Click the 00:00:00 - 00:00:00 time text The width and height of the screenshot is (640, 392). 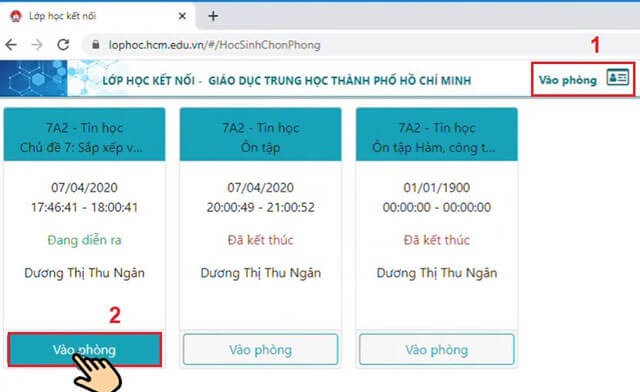(x=437, y=207)
